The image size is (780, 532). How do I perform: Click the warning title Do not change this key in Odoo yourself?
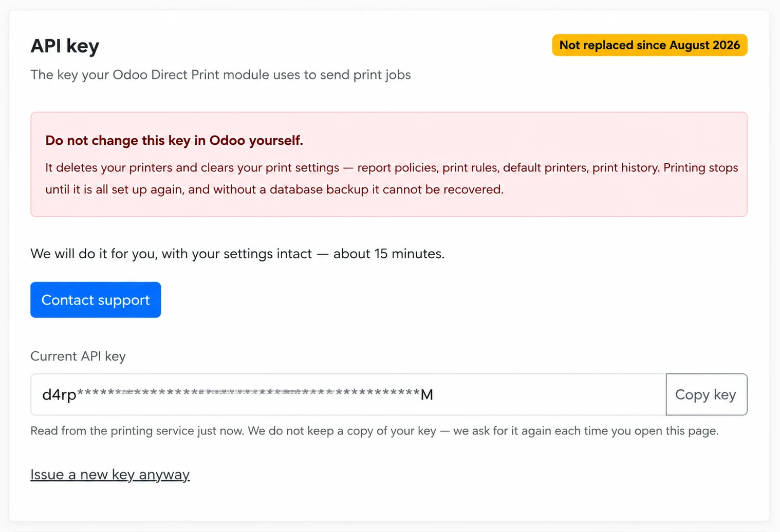click(174, 141)
